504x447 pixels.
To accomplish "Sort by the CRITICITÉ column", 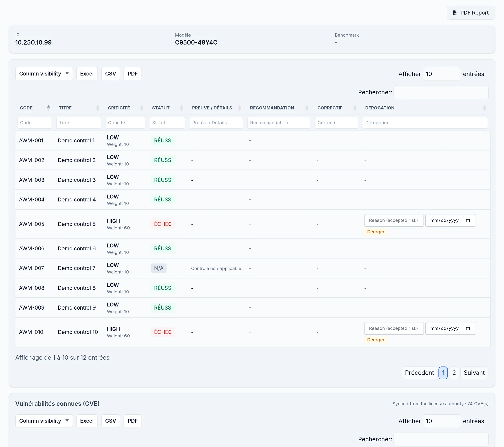I will point(125,108).
